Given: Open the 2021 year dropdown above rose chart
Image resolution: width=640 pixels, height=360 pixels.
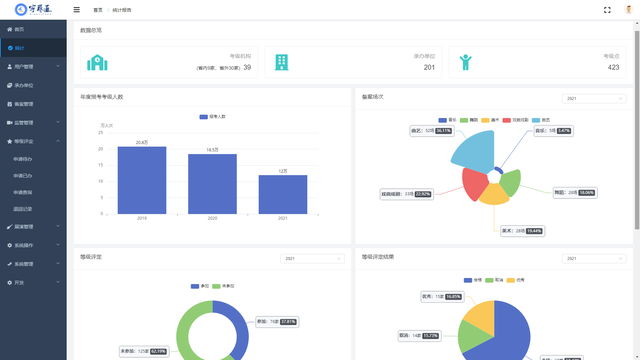Looking at the screenshot, I should [594, 98].
